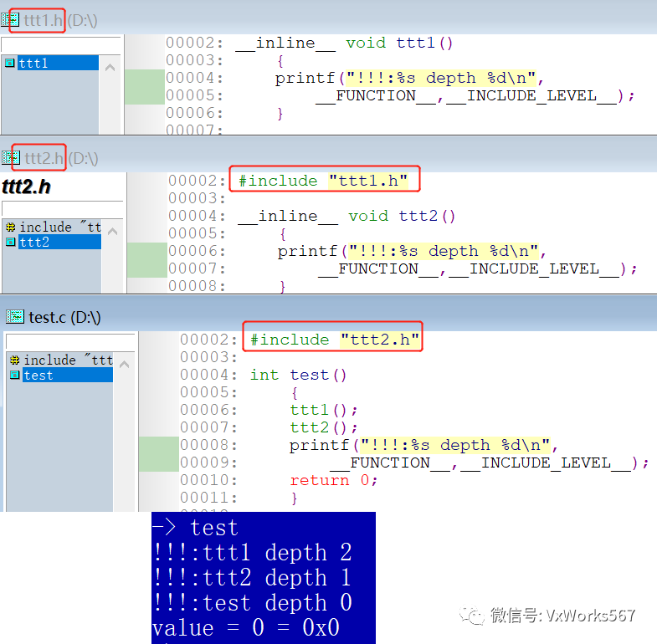Screen dimensions: 657x644
Task: Select the include "ttt entry in test.c panel
Action: pos(69,360)
